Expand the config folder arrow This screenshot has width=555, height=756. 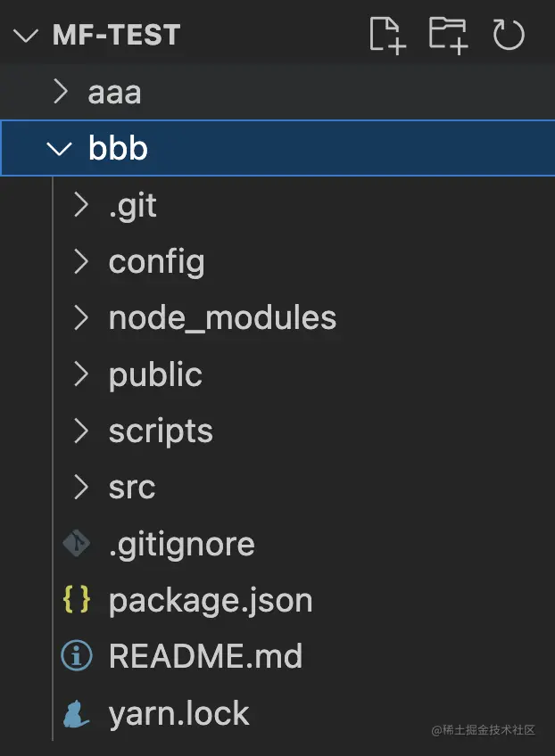point(81,262)
